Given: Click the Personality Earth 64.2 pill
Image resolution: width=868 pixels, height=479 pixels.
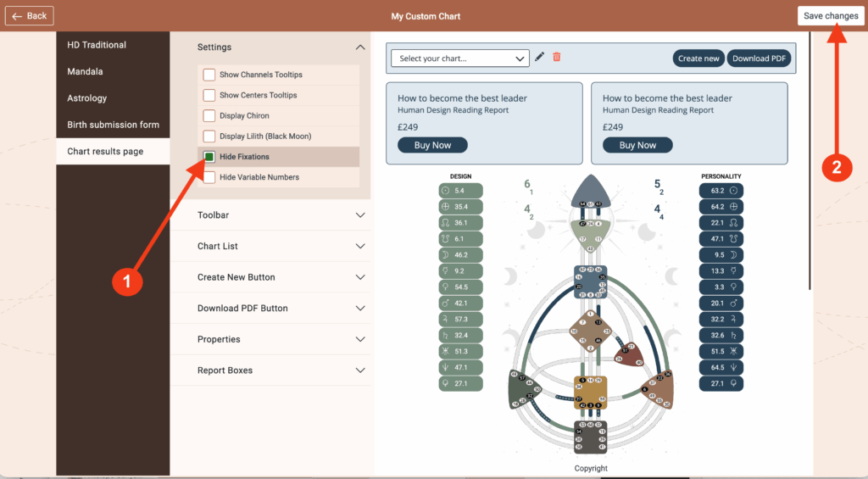Looking at the screenshot, I should pos(721,206).
